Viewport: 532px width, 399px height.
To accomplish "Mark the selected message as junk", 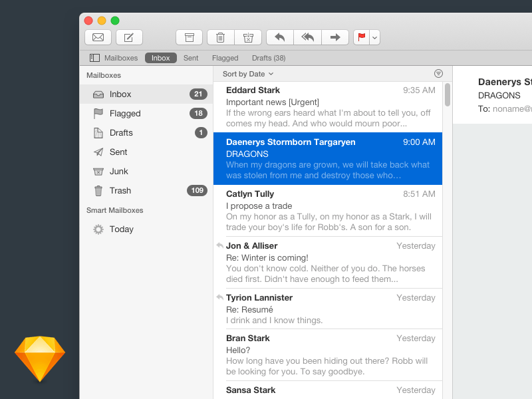I will tap(248, 37).
